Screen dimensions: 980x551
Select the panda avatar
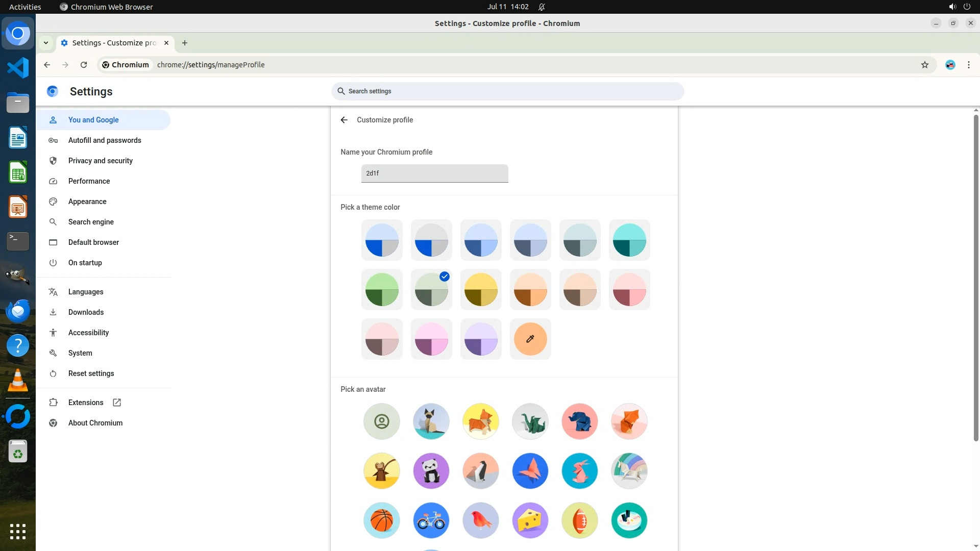point(431,471)
